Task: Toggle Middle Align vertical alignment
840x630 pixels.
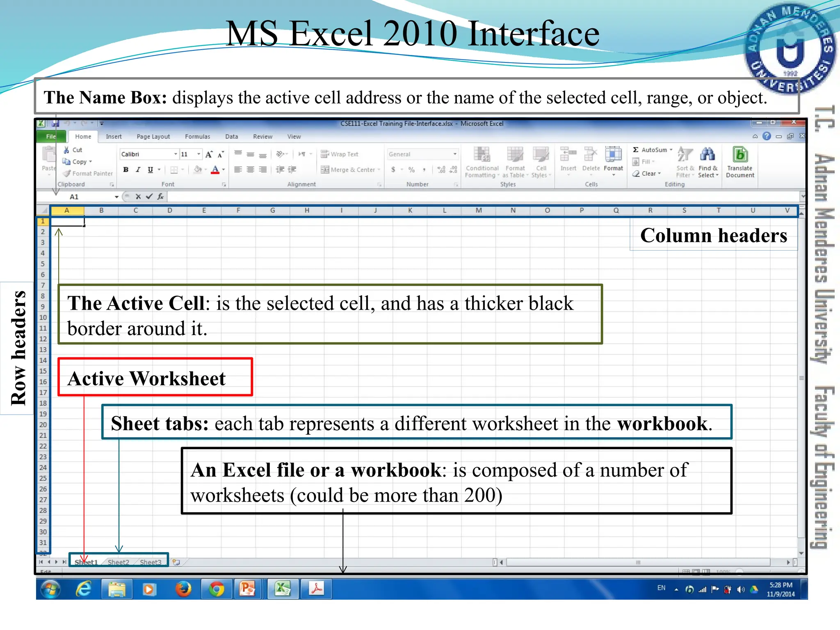Action: pos(250,154)
